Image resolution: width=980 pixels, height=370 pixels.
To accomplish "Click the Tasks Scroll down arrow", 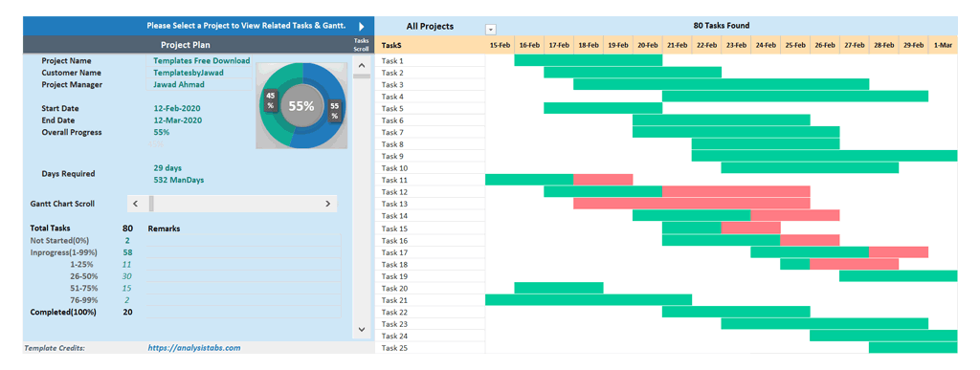I will [361, 329].
